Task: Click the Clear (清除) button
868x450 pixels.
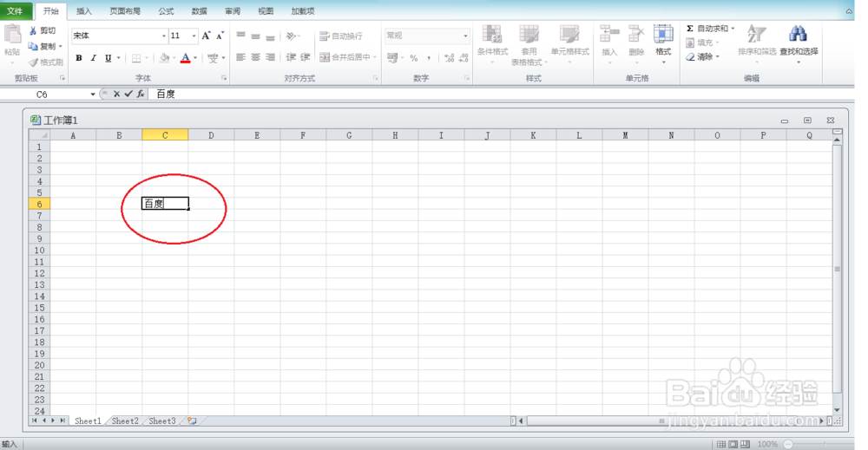Action: [702, 56]
